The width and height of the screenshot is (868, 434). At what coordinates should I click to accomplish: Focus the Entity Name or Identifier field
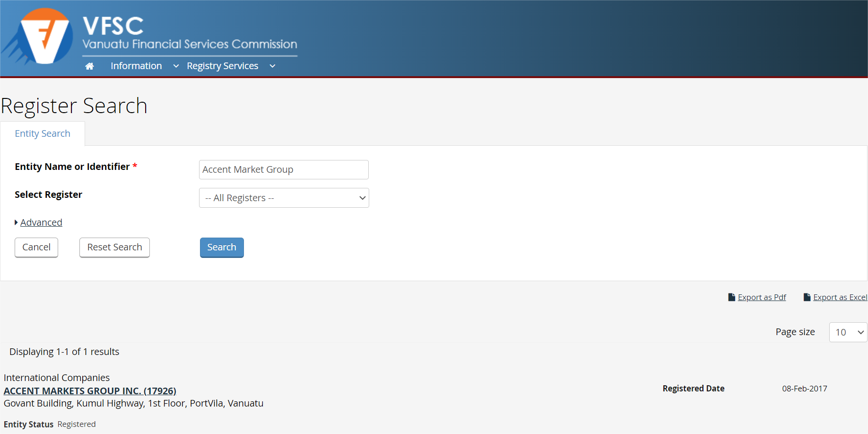pos(284,169)
